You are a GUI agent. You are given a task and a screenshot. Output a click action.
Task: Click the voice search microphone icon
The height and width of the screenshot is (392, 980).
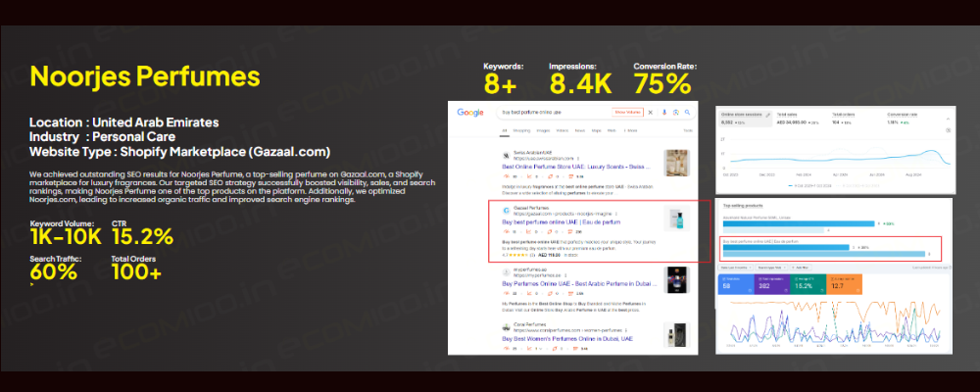click(x=664, y=113)
